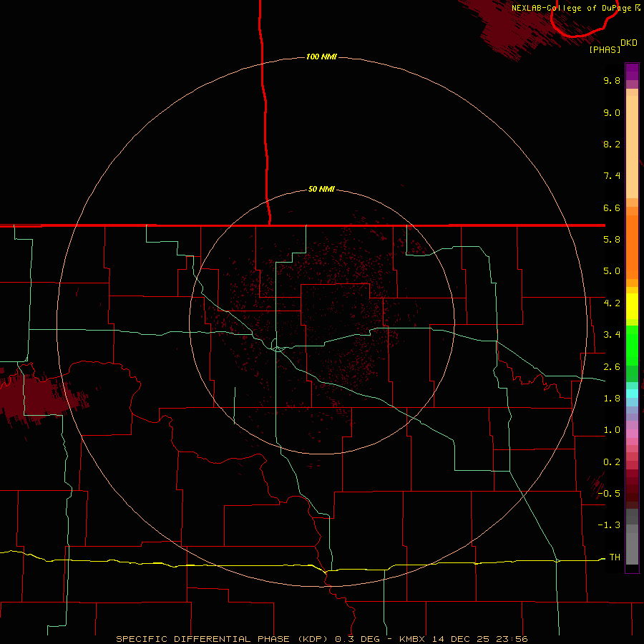Click the NEXLAB-College of DuPage title text

pyautogui.click(x=572, y=8)
